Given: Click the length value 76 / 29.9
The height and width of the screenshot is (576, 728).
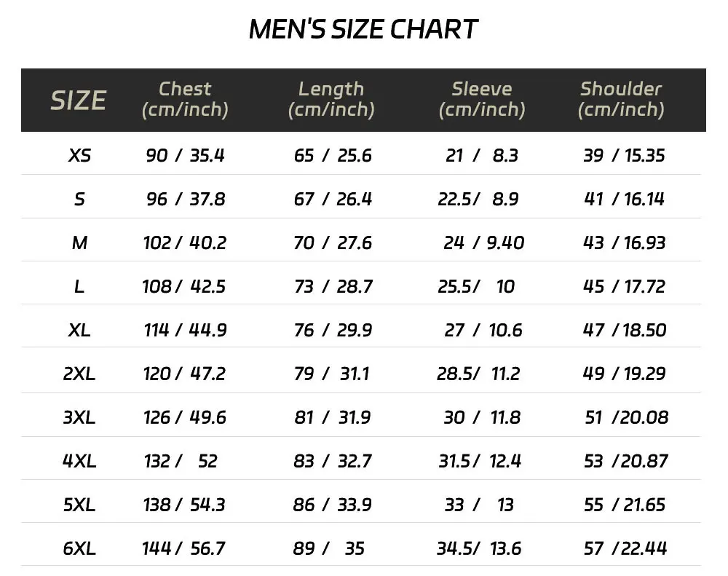Looking at the screenshot, I should [x=333, y=330].
